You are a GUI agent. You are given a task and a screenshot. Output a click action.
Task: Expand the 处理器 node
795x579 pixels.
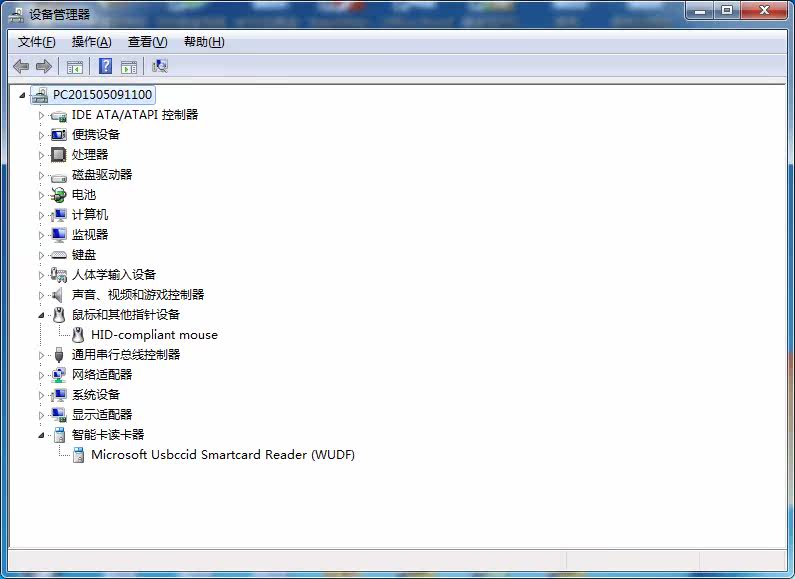coord(41,155)
